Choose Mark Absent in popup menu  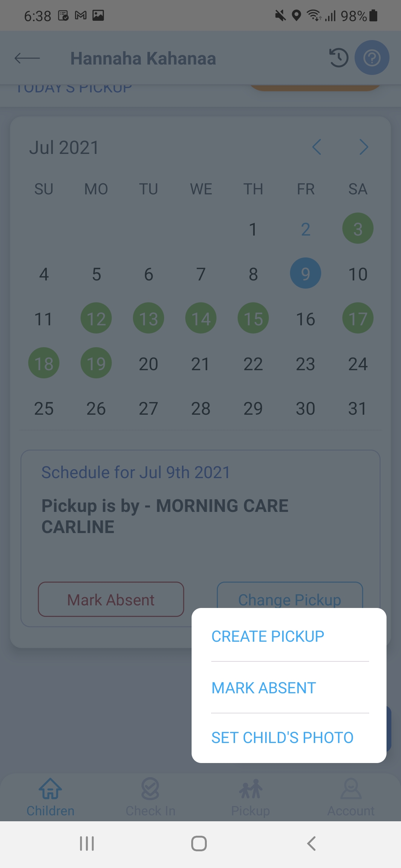click(x=264, y=688)
